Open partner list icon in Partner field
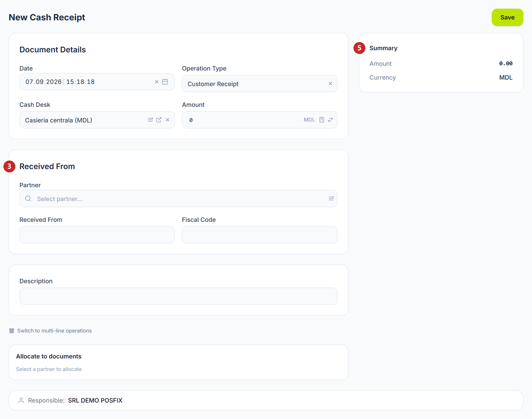 coord(331,198)
